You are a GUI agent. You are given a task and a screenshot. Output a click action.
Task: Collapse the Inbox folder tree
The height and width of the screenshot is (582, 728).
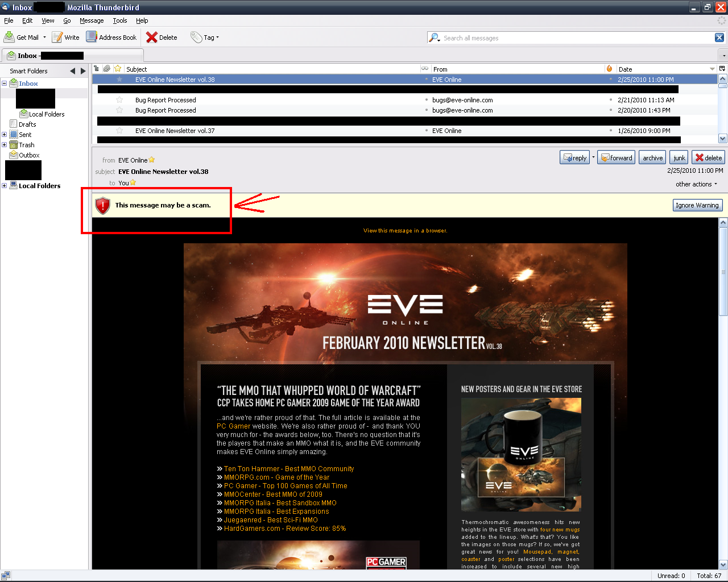point(4,84)
